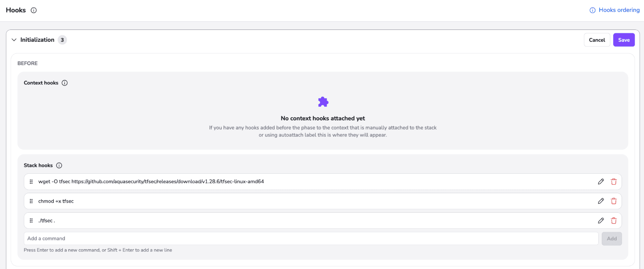The height and width of the screenshot is (269, 644).
Task: Open the Hooks info tooltip icon
Action: [34, 10]
